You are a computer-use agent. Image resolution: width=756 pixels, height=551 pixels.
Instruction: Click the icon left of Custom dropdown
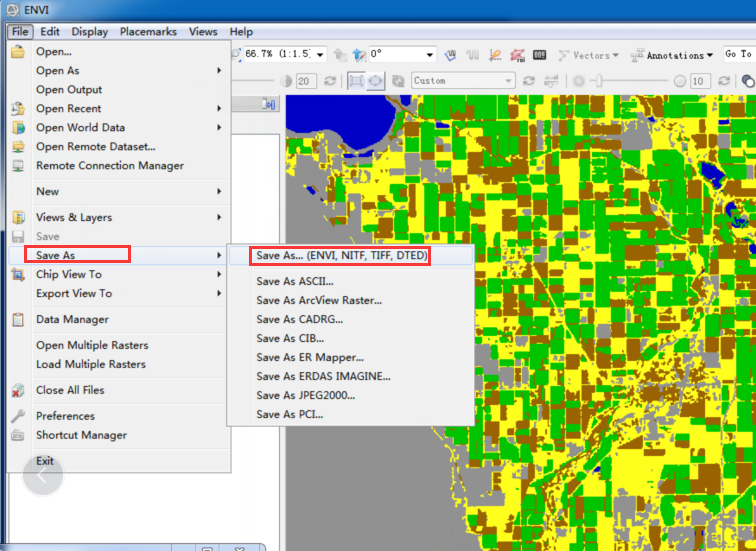point(398,81)
